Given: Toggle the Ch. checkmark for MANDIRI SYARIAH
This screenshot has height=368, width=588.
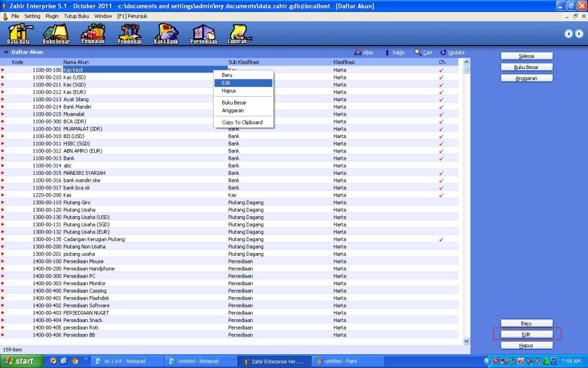Looking at the screenshot, I should click(442, 173).
